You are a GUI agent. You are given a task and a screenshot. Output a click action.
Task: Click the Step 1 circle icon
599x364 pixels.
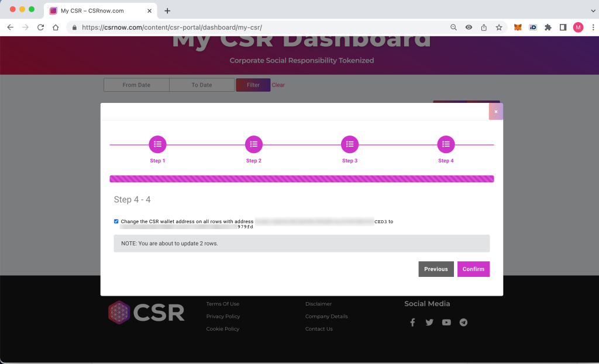coord(157,144)
